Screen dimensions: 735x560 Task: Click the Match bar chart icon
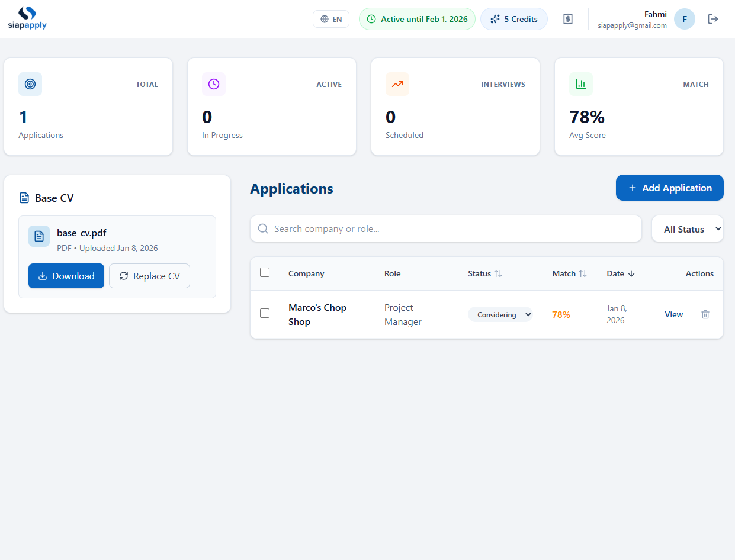click(581, 84)
